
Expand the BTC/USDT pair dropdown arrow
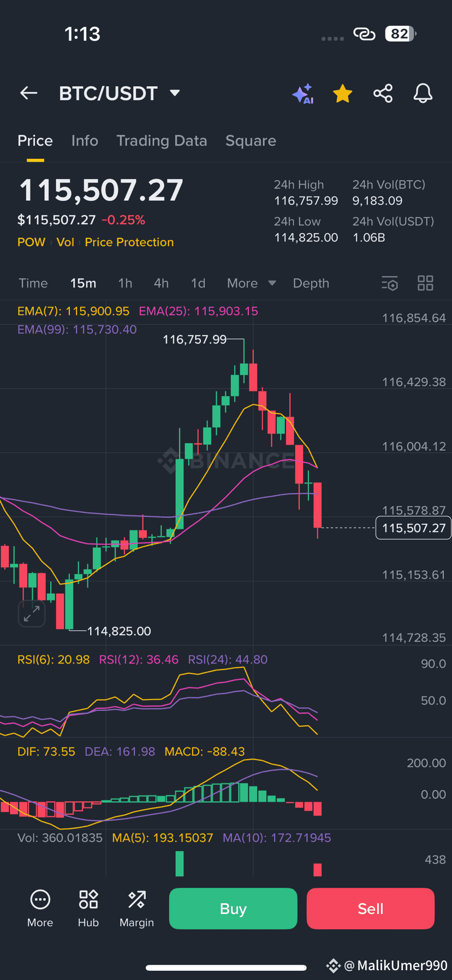coord(175,93)
